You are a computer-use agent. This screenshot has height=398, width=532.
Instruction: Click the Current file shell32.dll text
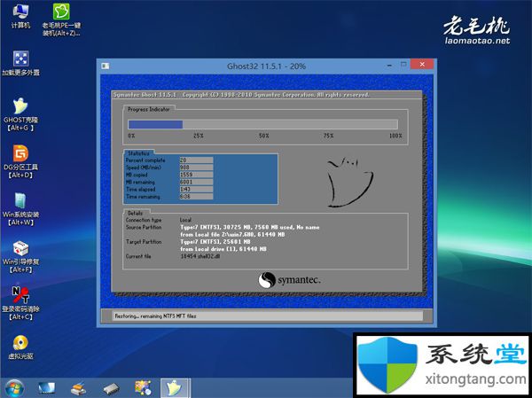200,256
